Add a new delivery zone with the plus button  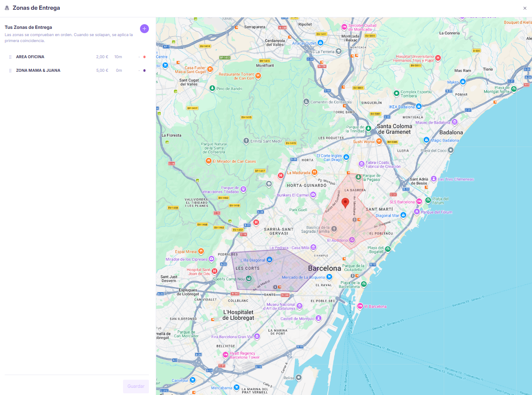(x=144, y=29)
